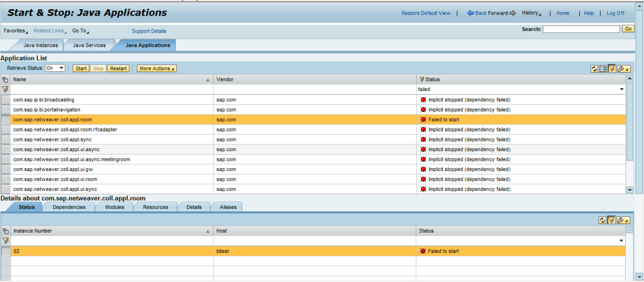Select row marker for coll.appl.ui.async row
This screenshot has width=644, height=282.
(5, 149)
